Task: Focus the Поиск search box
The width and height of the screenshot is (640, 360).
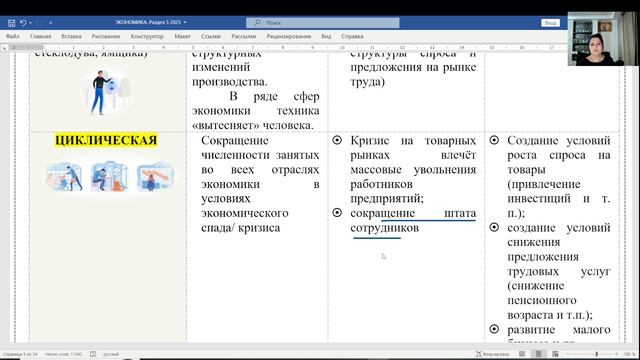Action: pyautogui.click(x=322, y=23)
